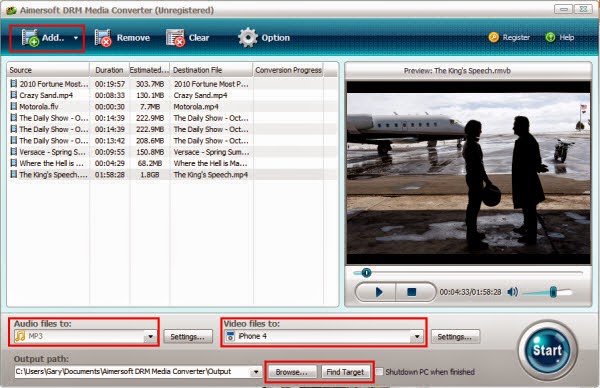Start conversion with the Start button
The image size is (600, 388).
click(547, 350)
